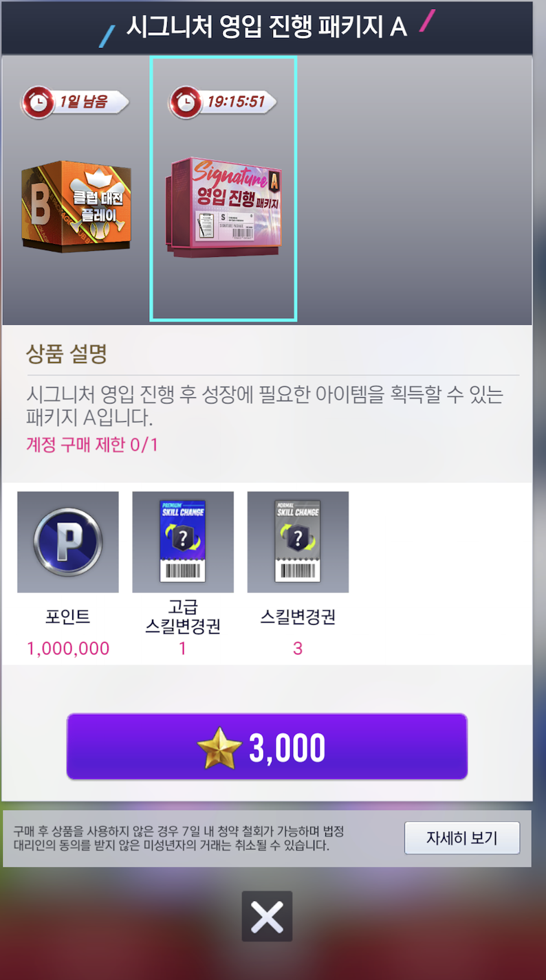
Task: Close the package popup with X
Action: 267,916
